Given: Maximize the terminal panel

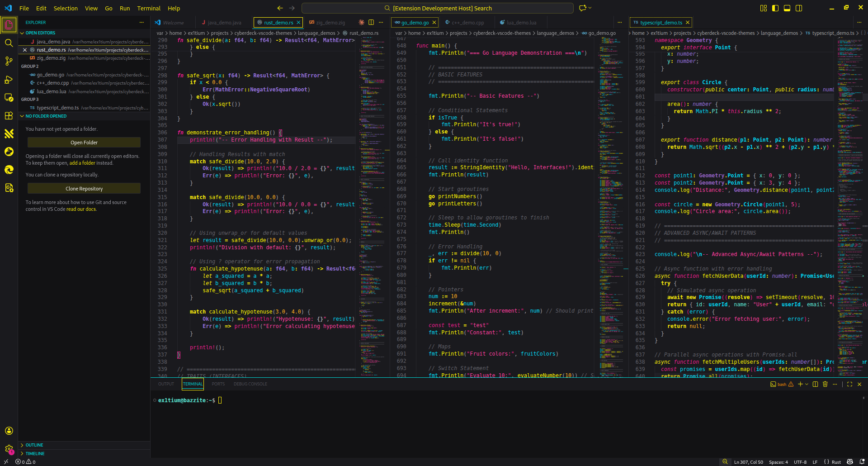Looking at the screenshot, I should click(850, 384).
